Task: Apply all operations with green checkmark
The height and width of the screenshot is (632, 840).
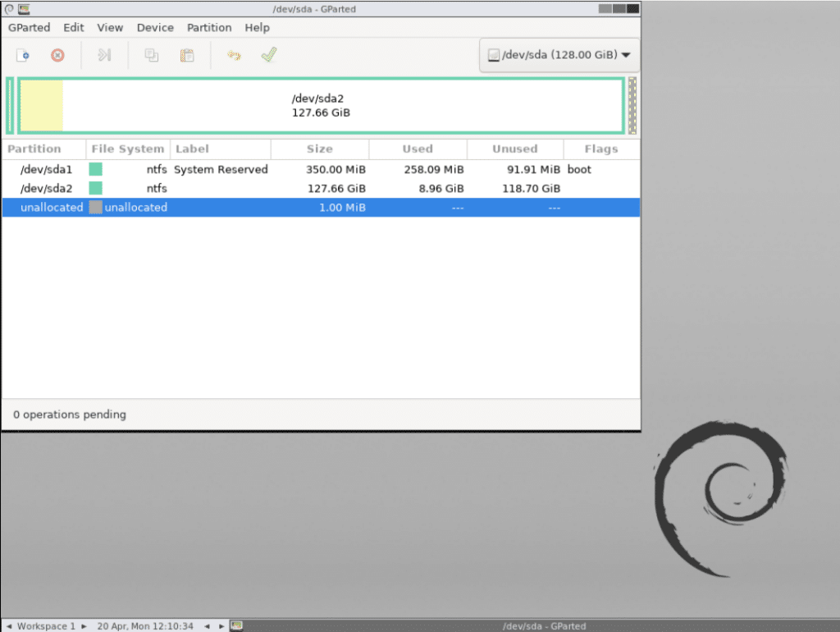Action: [x=268, y=55]
